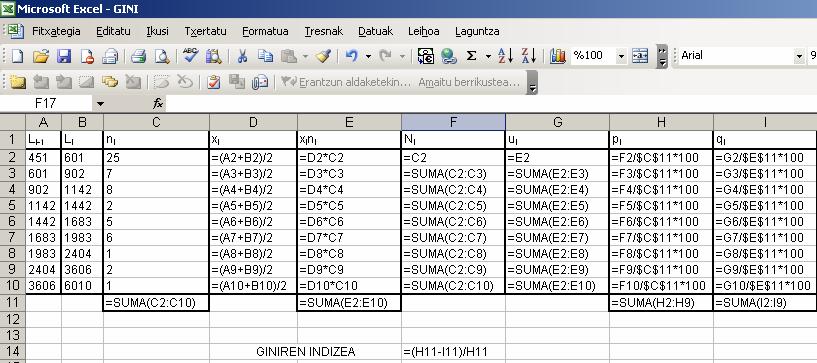Select cell =(A10+B10)/2
Viewport: 817px width, 363px height.
(253, 286)
